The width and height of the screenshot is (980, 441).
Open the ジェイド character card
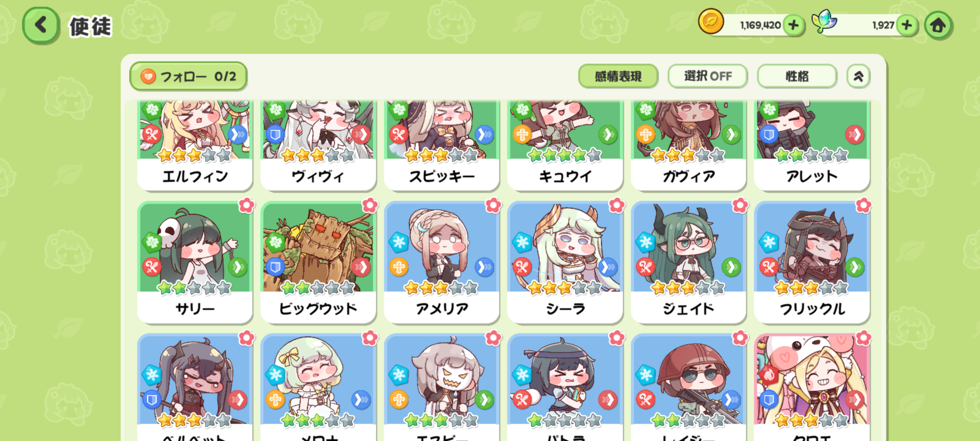688,262
